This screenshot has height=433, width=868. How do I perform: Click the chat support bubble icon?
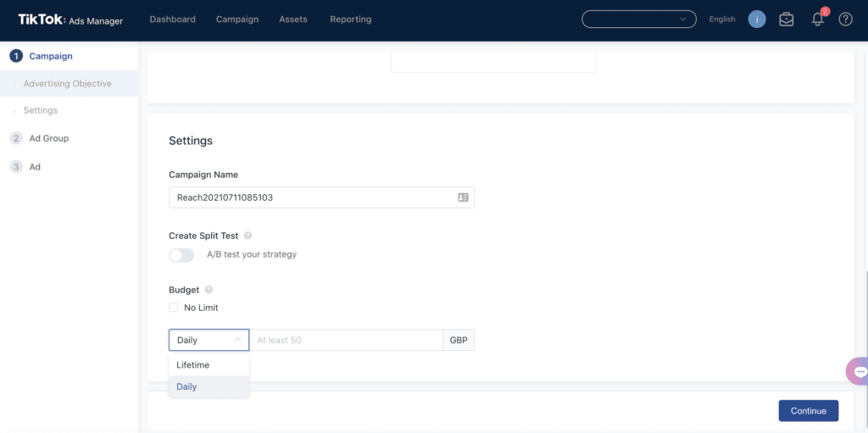860,371
